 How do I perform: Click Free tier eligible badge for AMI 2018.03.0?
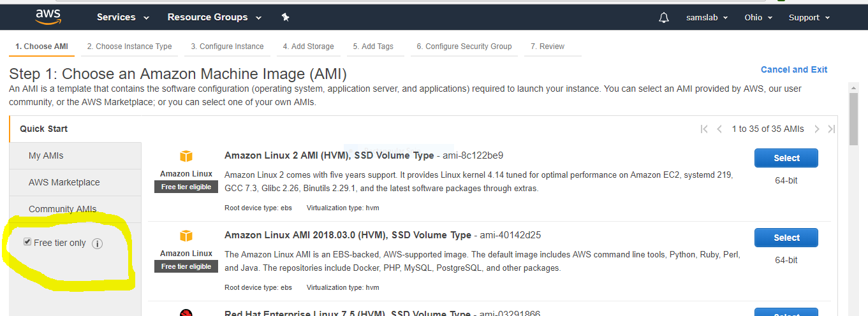186,266
